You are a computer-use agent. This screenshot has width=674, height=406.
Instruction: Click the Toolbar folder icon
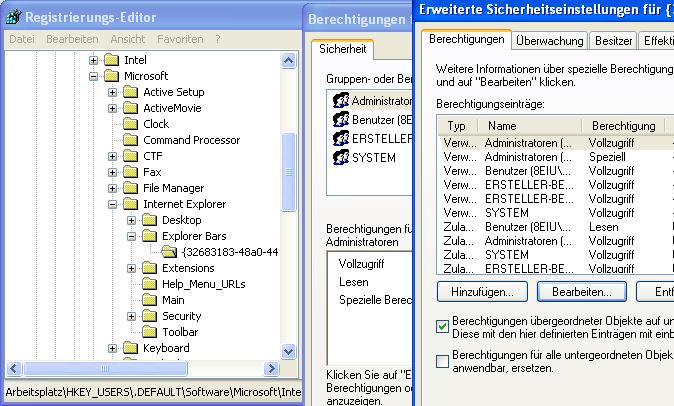(x=150, y=332)
